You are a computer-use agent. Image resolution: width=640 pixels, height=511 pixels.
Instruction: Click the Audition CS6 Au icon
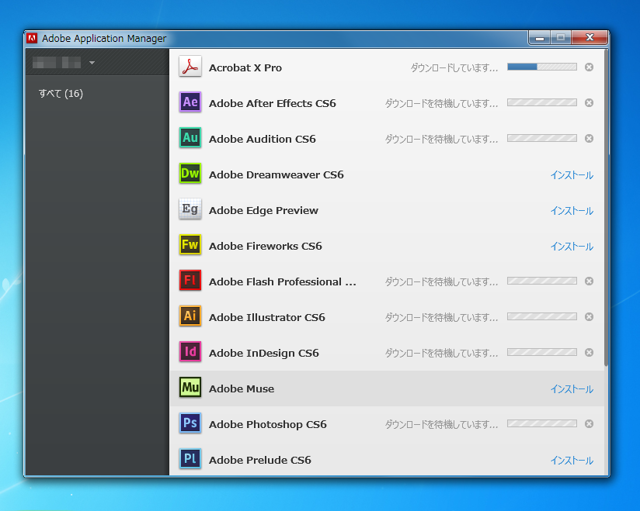click(x=190, y=138)
